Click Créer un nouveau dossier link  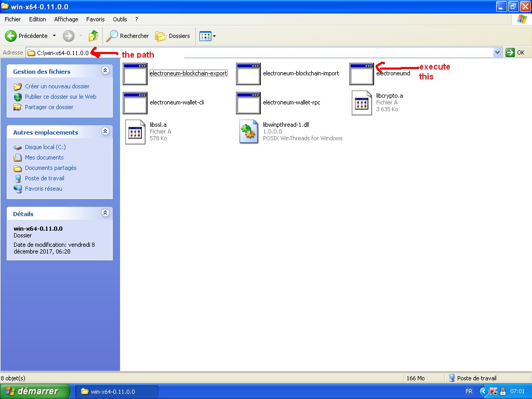click(x=57, y=86)
